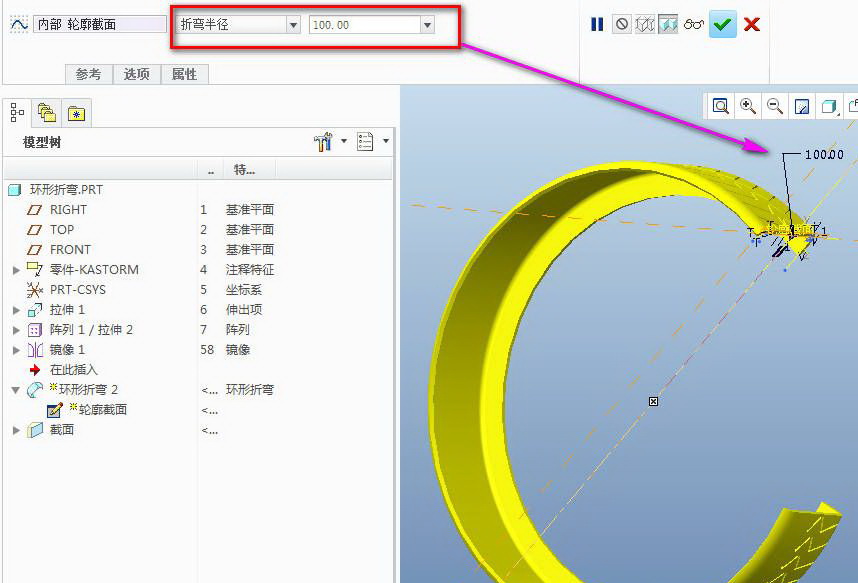Click the 伸出项 feature type cell
858x583 pixels.
click(244, 310)
